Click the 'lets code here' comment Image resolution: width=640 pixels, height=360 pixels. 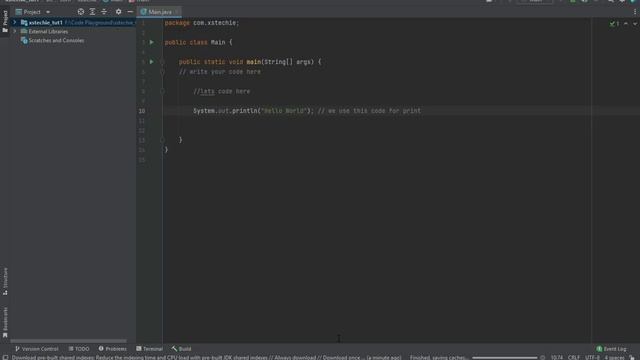(x=222, y=91)
